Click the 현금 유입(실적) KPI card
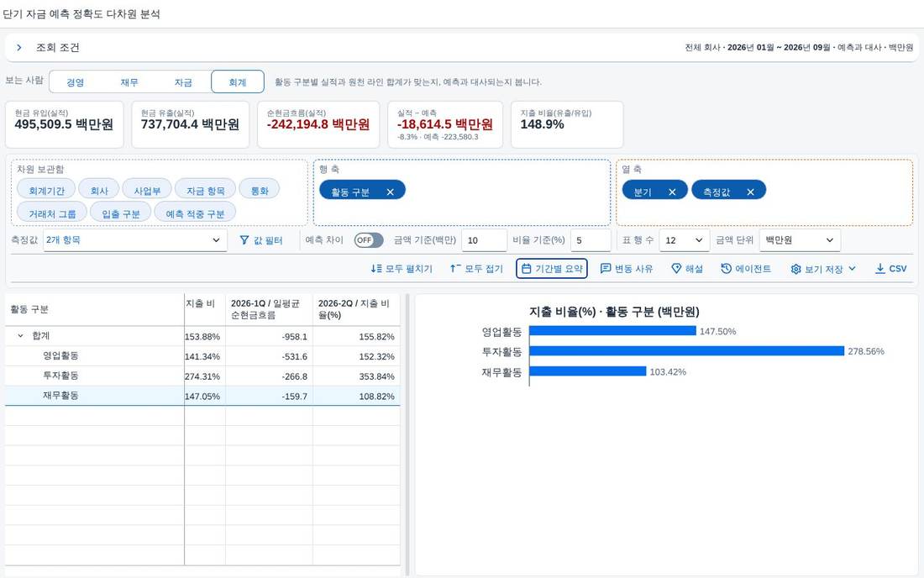 64,124
